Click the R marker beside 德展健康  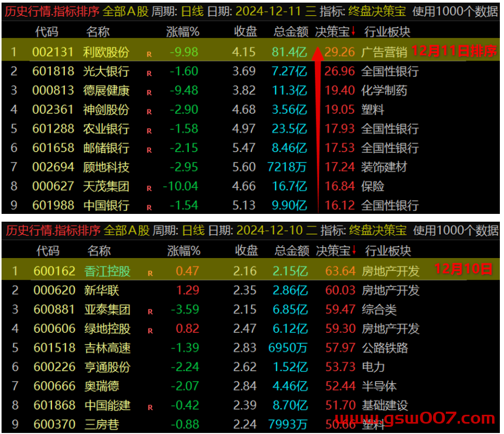149,92
